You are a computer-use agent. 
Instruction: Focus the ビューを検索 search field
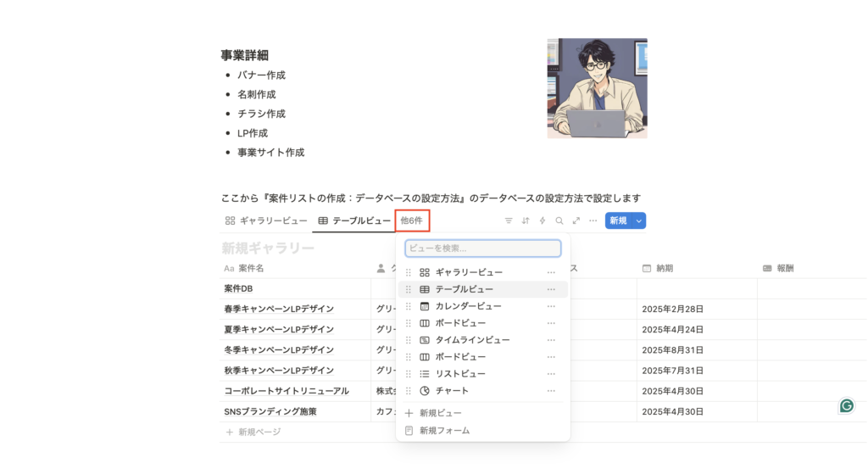click(482, 248)
